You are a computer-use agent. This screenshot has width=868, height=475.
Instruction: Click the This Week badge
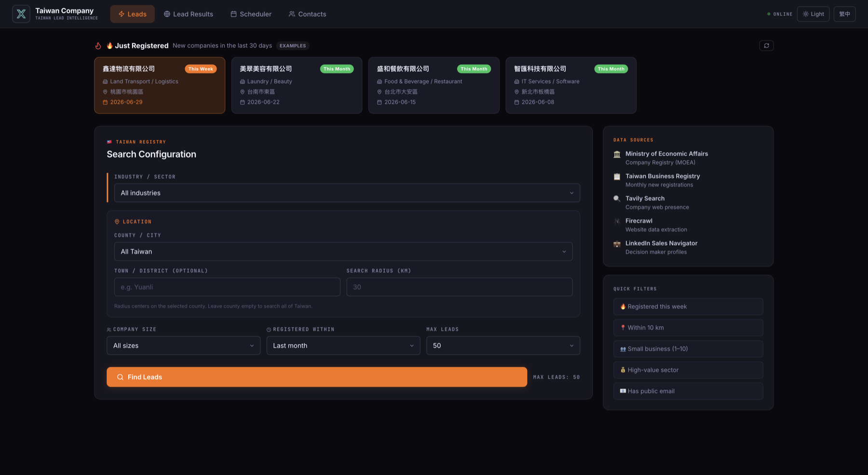click(x=201, y=69)
